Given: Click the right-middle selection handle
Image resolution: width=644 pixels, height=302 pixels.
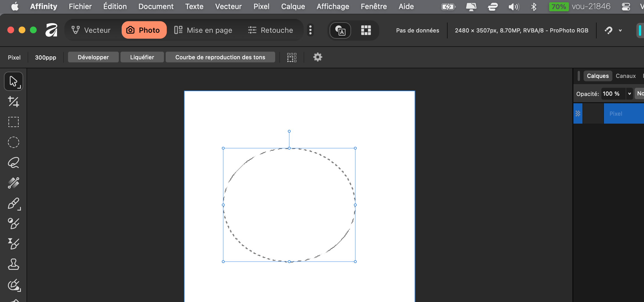Looking at the screenshot, I should pos(355,205).
